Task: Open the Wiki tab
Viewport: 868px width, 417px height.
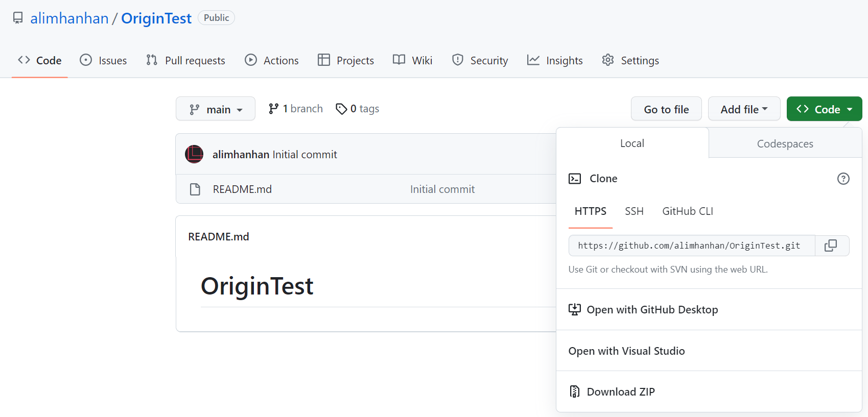Action: [x=413, y=60]
